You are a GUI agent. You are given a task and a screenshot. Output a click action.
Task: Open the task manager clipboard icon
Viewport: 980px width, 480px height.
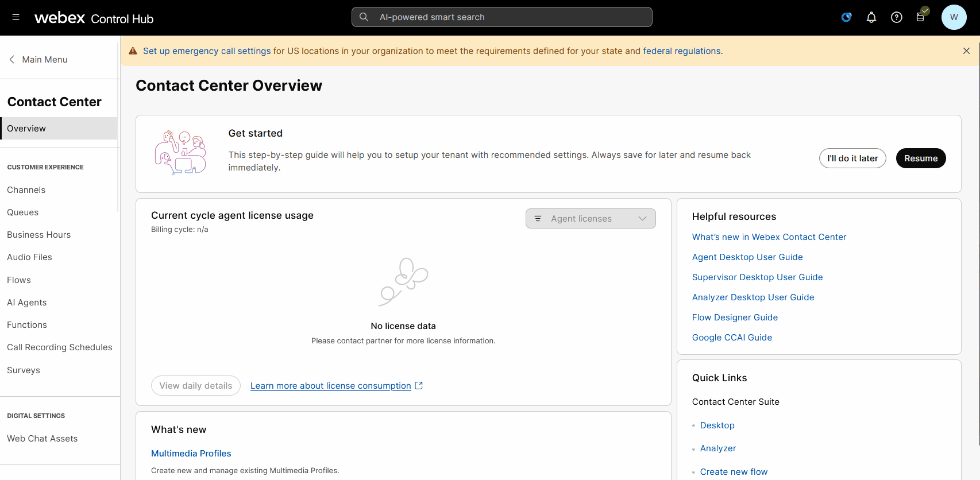point(921,17)
